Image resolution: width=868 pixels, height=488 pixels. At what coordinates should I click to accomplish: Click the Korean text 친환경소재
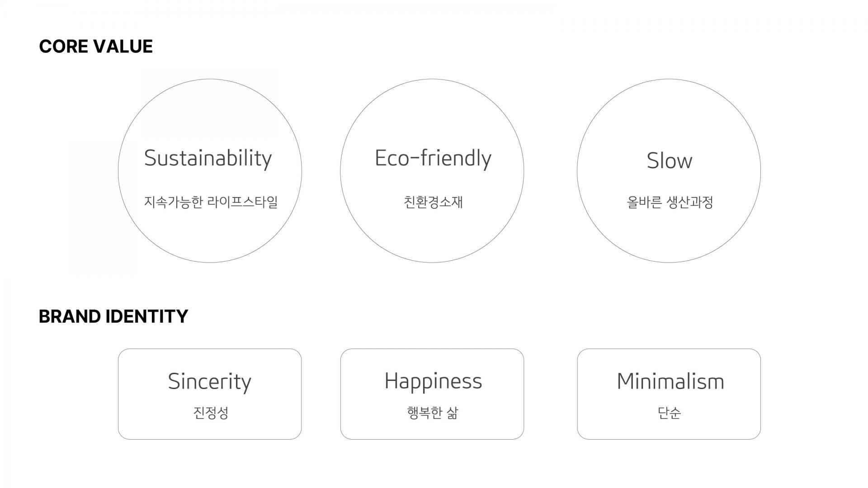433,202
